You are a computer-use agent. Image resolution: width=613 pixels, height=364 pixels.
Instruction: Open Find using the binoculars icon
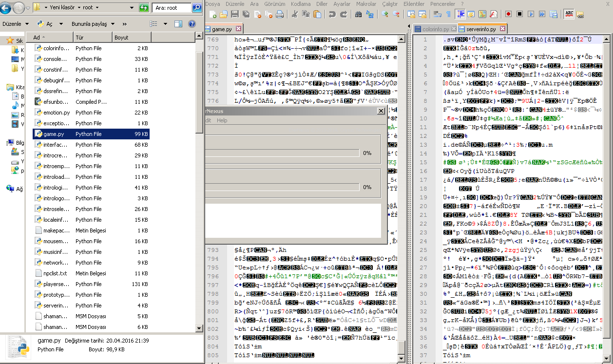click(358, 15)
